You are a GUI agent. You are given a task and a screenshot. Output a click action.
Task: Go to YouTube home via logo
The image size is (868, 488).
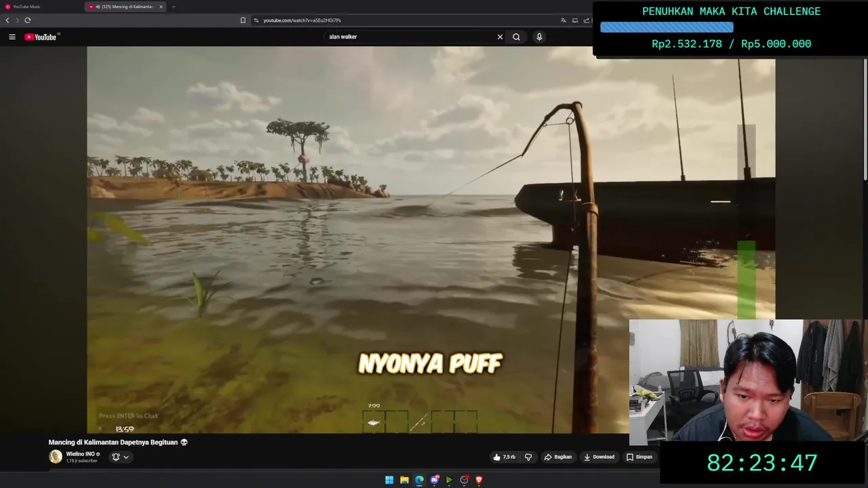(42, 37)
